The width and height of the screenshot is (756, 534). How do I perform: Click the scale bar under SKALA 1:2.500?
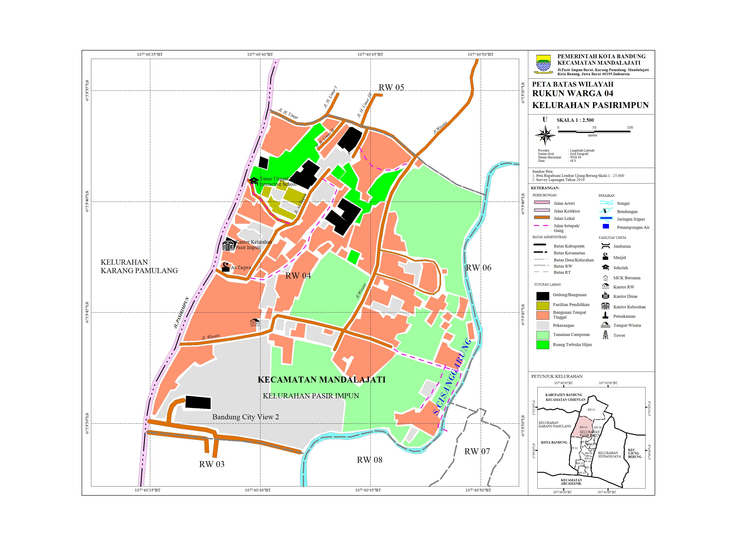[594, 132]
